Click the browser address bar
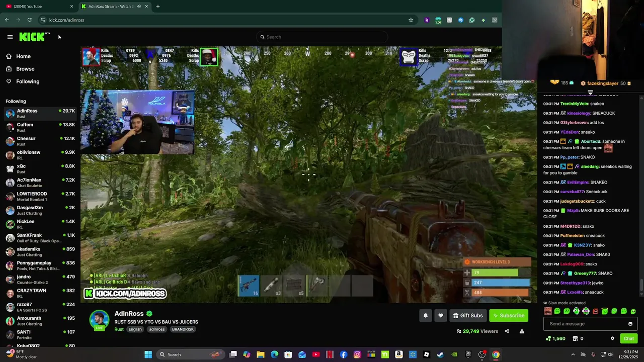 [x=226, y=20]
